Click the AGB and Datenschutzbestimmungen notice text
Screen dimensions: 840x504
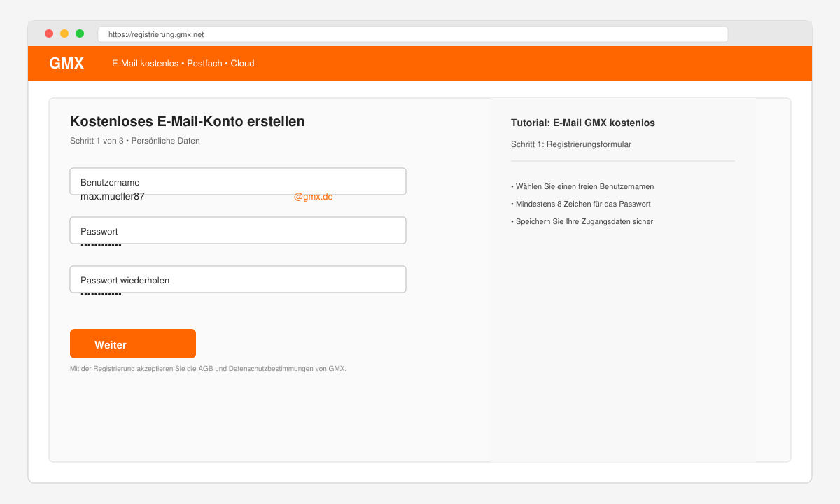[x=208, y=368]
